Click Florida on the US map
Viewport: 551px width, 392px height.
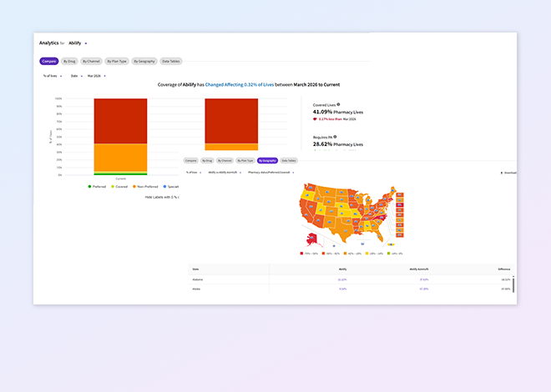pyautogui.click(x=378, y=235)
